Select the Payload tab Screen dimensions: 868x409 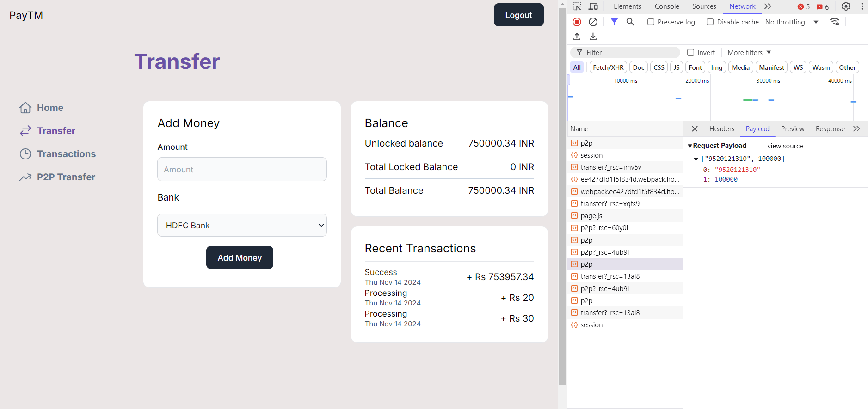coord(757,129)
